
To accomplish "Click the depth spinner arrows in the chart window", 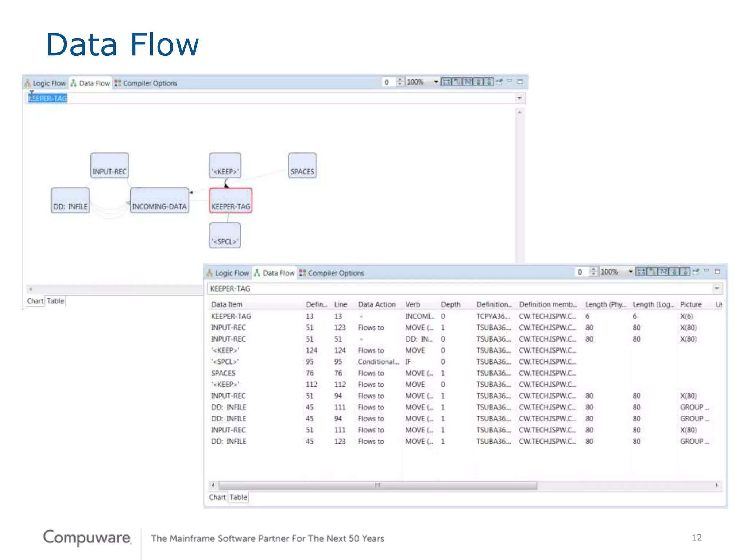I will tap(400, 82).
